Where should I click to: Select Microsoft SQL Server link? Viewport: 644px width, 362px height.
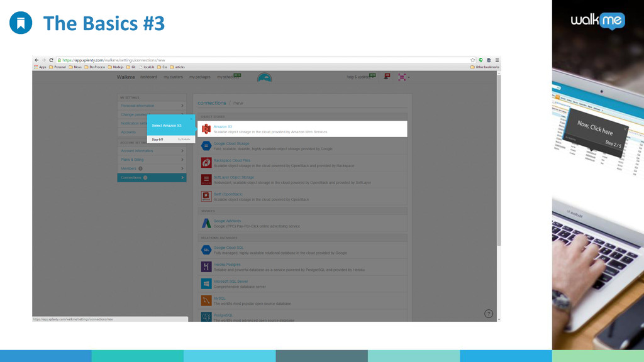coord(231,281)
